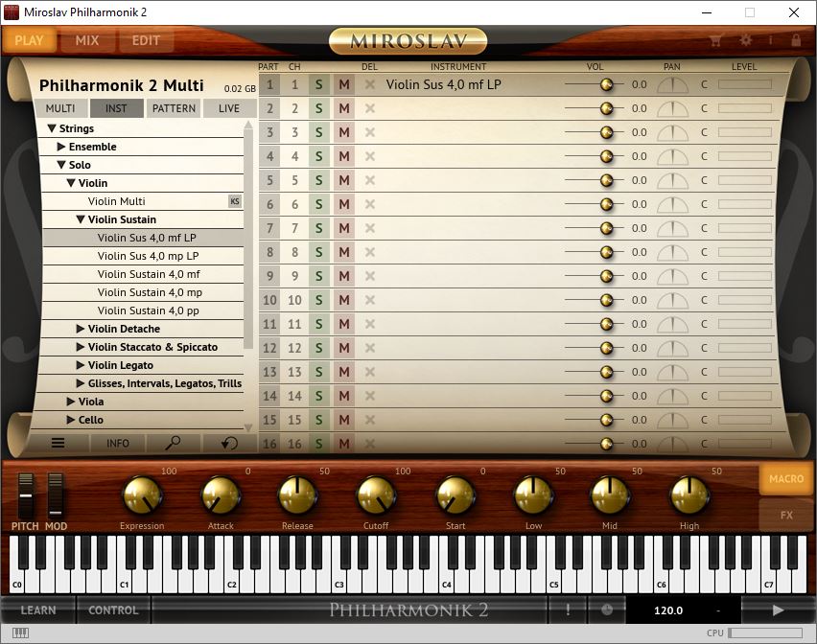Click the MACRO button
The width and height of the screenshot is (817, 644).
[785, 478]
